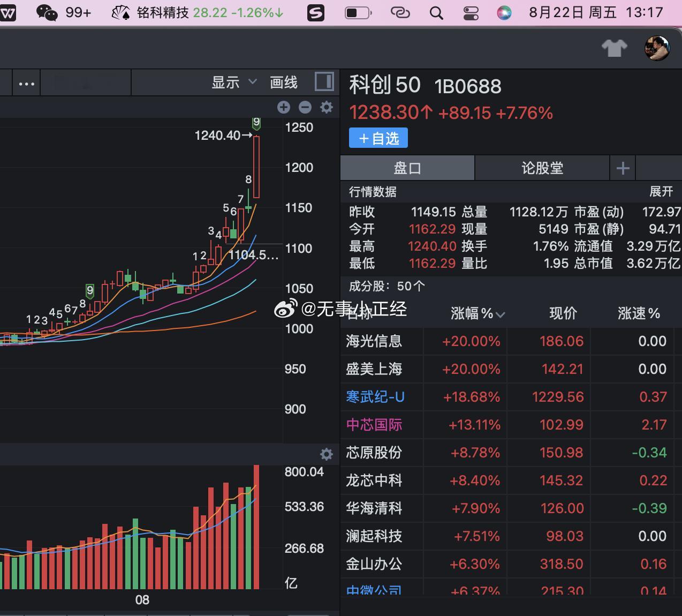Open WPS icon in menu bar
Image resolution: width=682 pixels, height=616 pixels.
pos(7,12)
